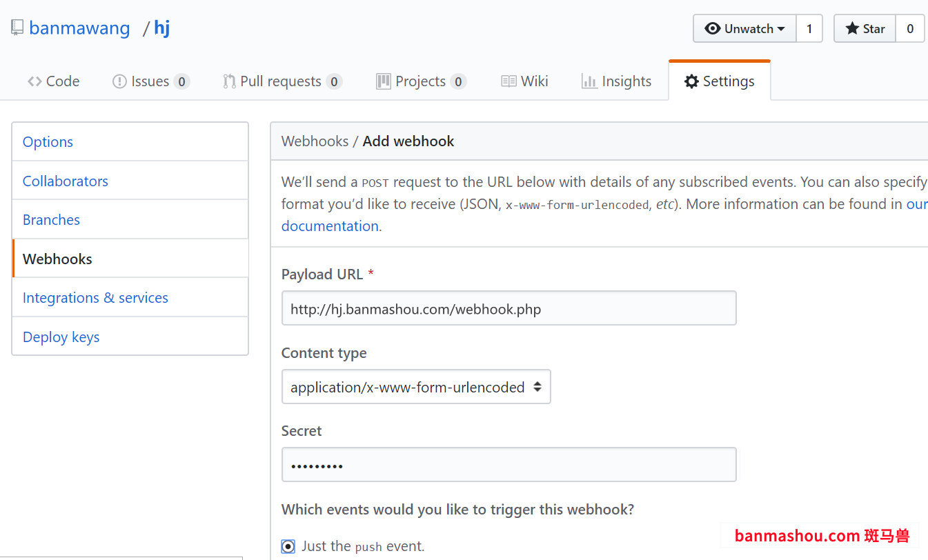Open Integrations & services in sidebar
The width and height of the screenshot is (928, 560).
point(130,297)
